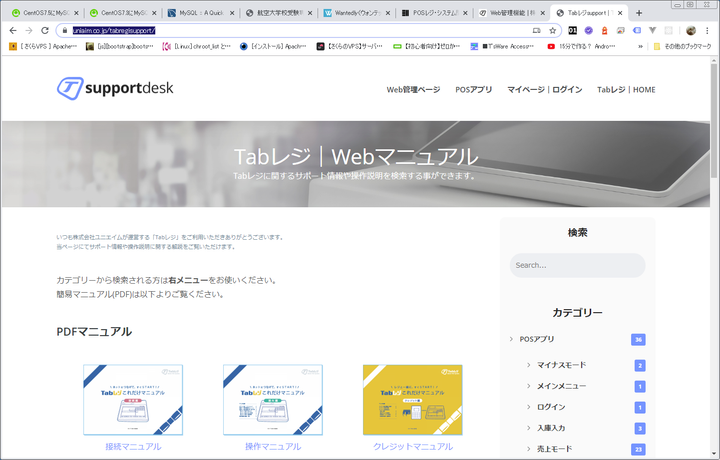
Task: Go back to the previous page
Action: [x=13, y=30]
